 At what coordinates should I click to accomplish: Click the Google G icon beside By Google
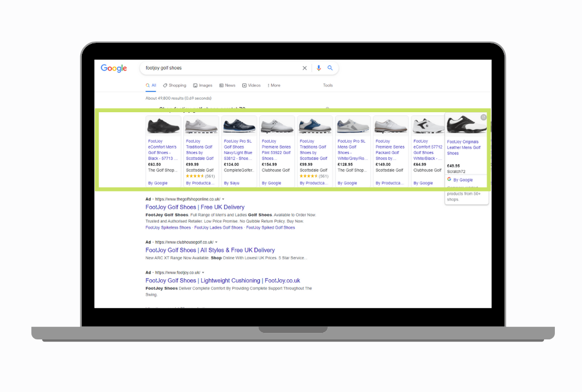click(x=449, y=179)
